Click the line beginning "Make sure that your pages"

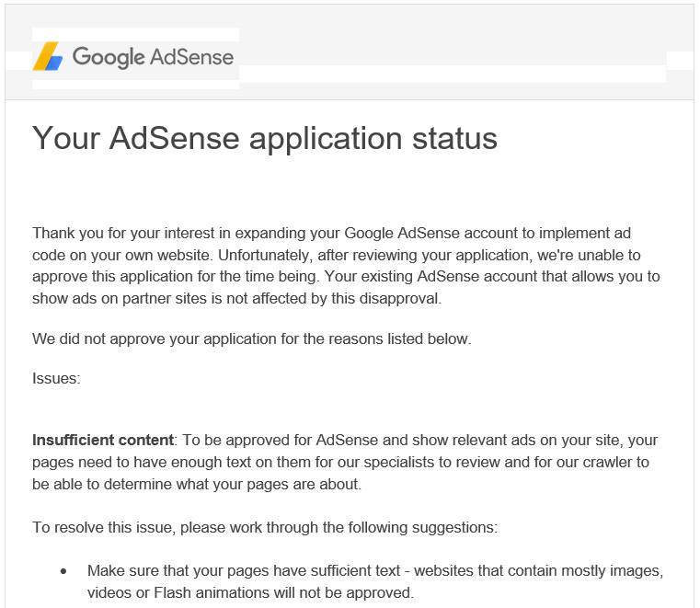coord(375,570)
